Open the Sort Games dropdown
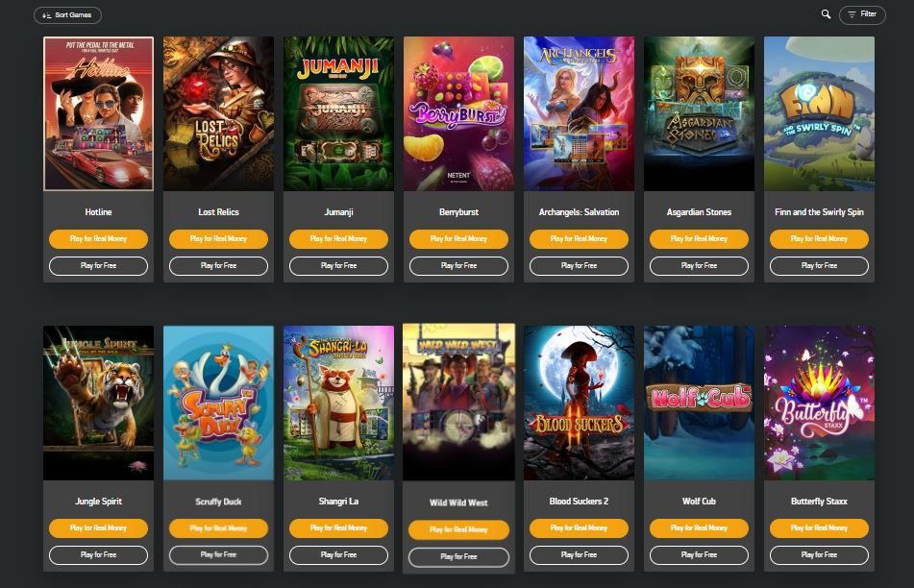This screenshot has width=914, height=588. click(x=67, y=15)
